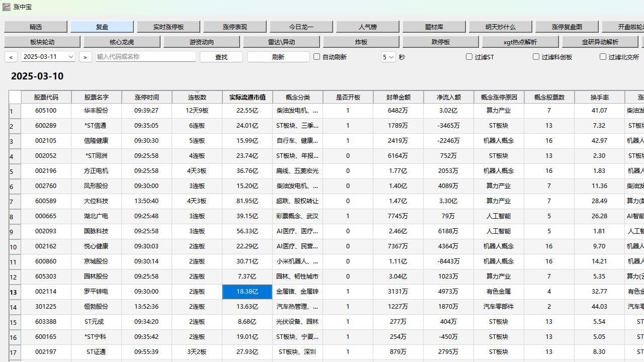Switch to the 复盘 tab
The width and height of the screenshot is (644, 362).
click(102, 27)
